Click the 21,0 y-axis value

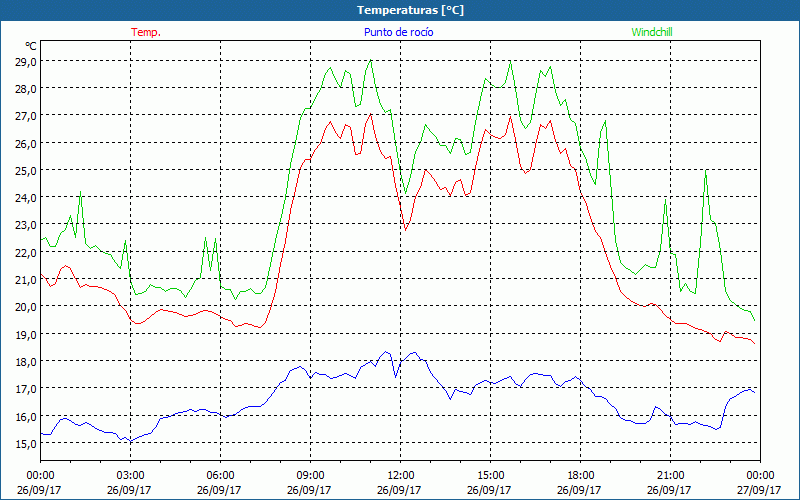25,280
